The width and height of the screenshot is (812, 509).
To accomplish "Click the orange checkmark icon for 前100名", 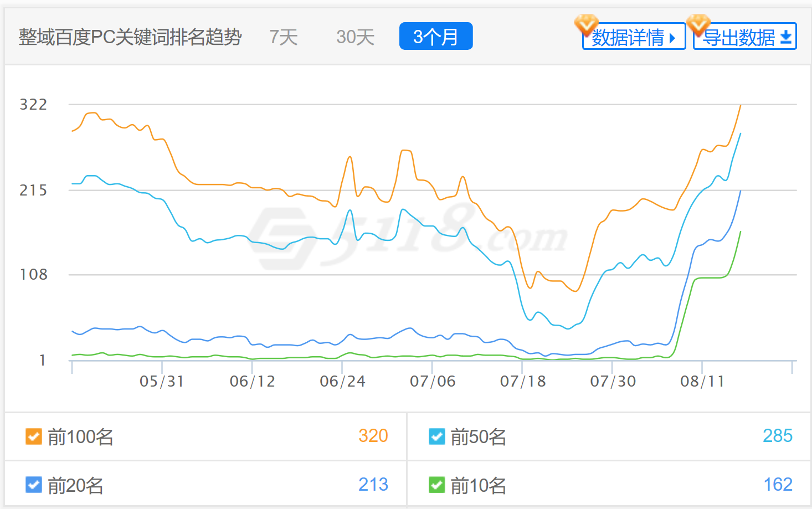I will point(34,436).
